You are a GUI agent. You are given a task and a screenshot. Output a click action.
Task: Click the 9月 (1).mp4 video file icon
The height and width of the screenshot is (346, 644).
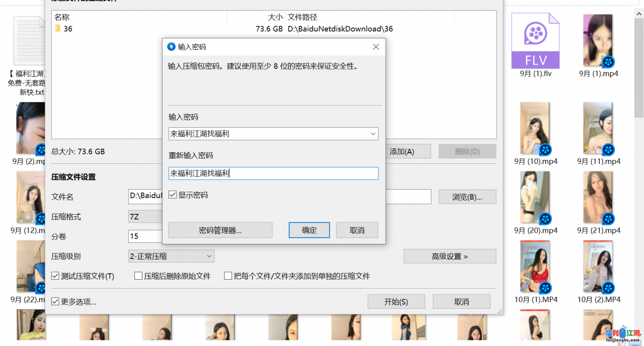click(598, 41)
